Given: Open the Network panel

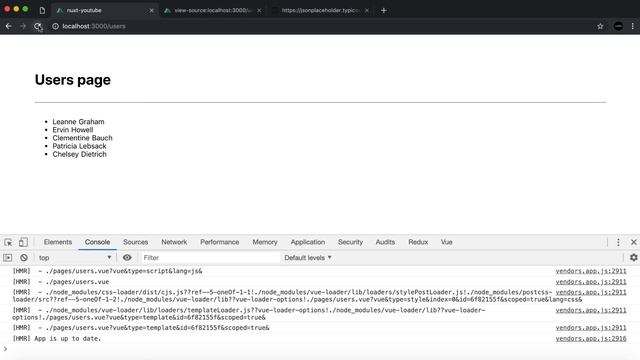Looking at the screenshot, I should (x=174, y=242).
